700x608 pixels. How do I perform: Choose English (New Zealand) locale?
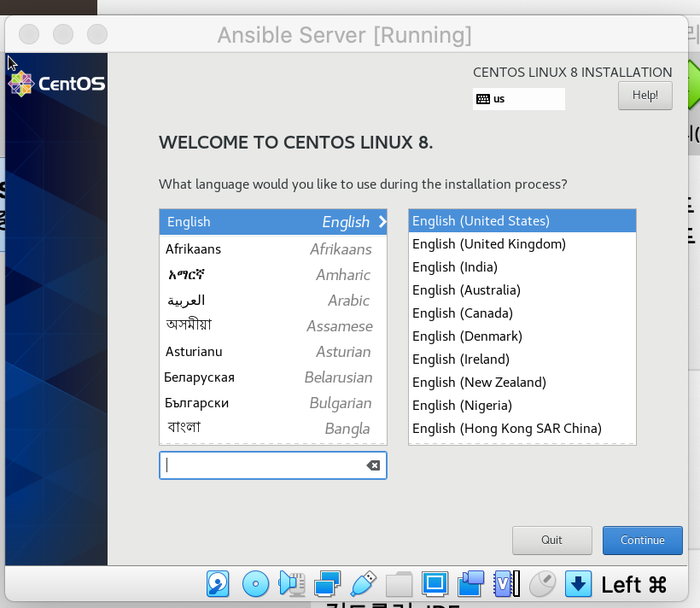point(522,383)
